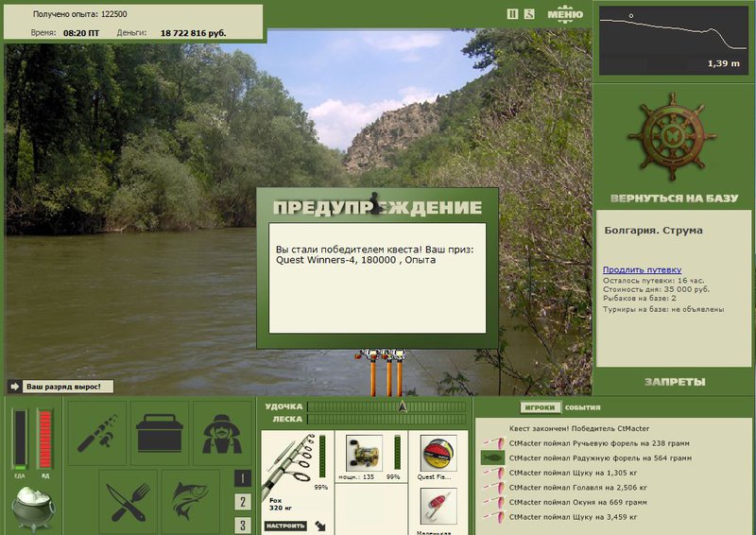Open the МЕНЮ menu
Viewport: 756px width, 535px height.
[565, 14]
